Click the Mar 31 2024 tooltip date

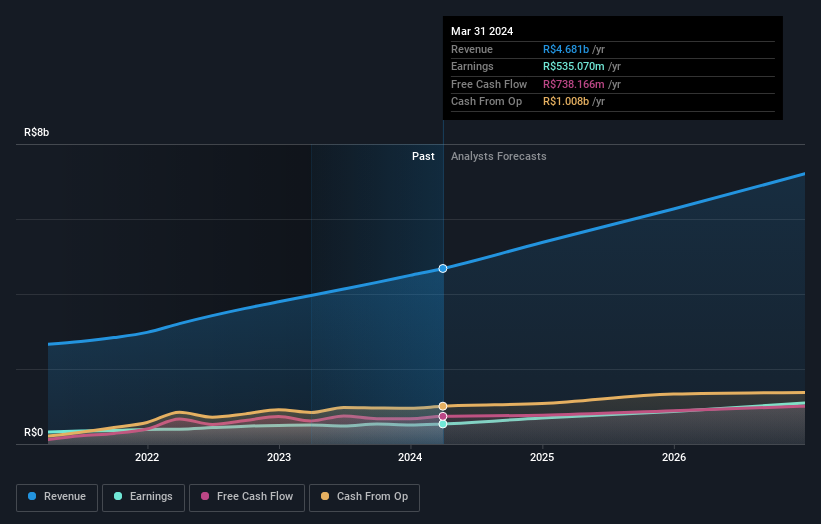click(482, 31)
